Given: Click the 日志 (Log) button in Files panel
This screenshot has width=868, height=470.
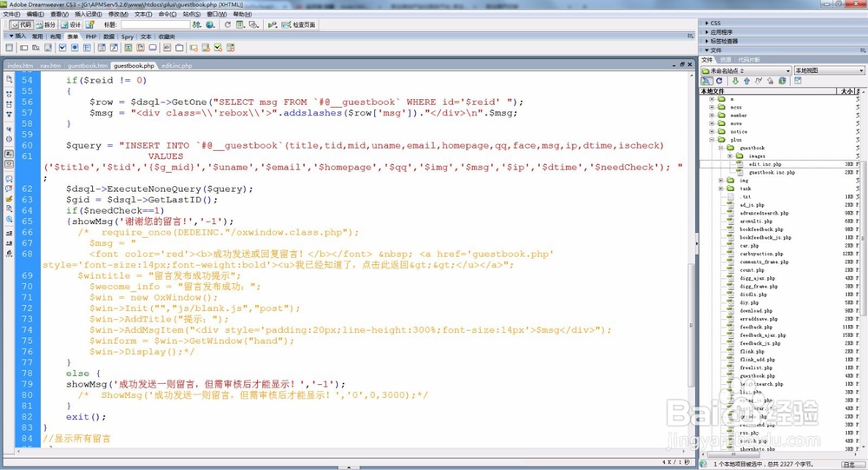Looking at the screenshot, I should 848,464.
